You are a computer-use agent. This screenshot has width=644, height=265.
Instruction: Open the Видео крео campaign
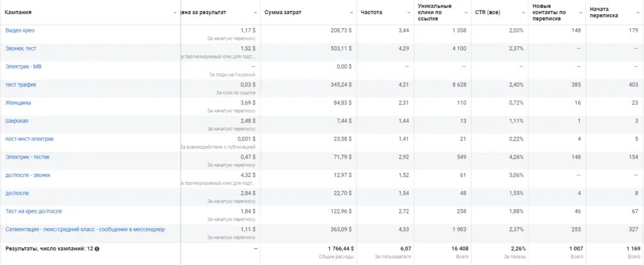20,31
